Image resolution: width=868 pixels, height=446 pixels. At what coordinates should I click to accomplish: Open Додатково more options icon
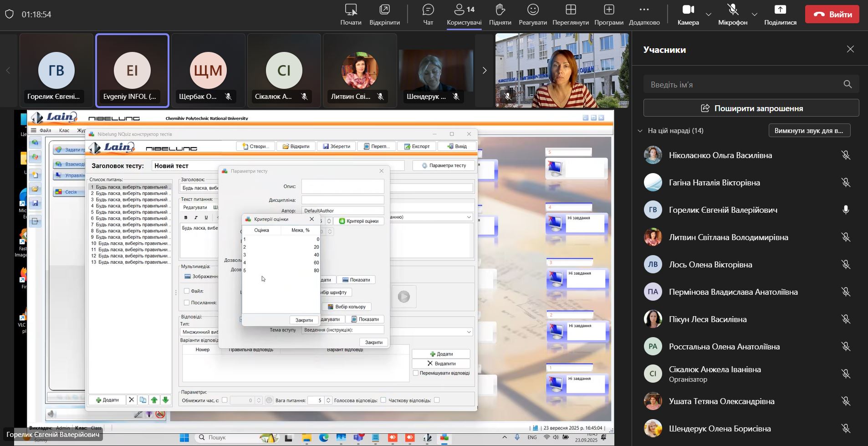tap(644, 14)
